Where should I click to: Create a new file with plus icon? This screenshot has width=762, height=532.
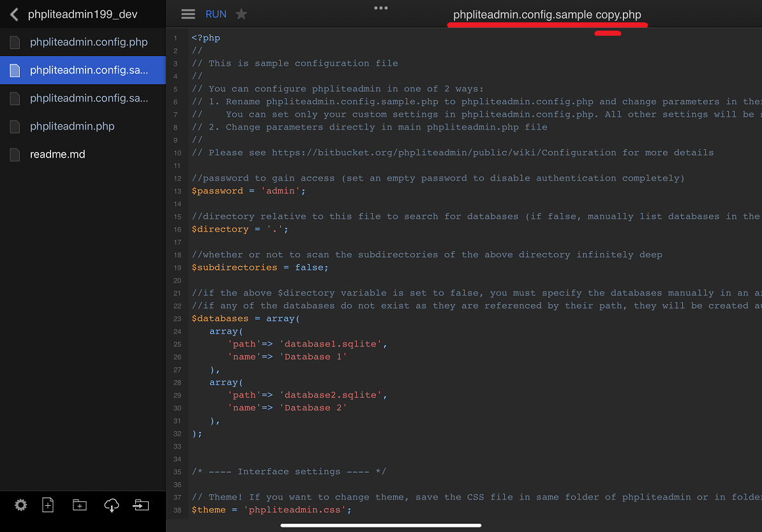pos(48,505)
